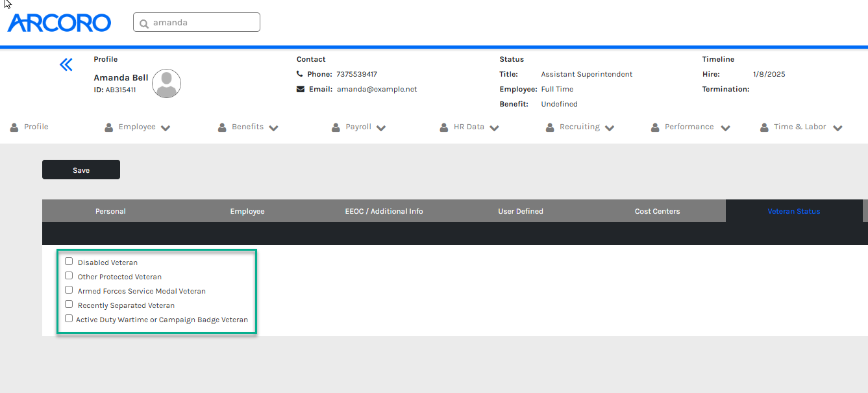This screenshot has width=868, height=393.
Task: Check the Disabled Veteran checkbox
Action: [69, 262]
